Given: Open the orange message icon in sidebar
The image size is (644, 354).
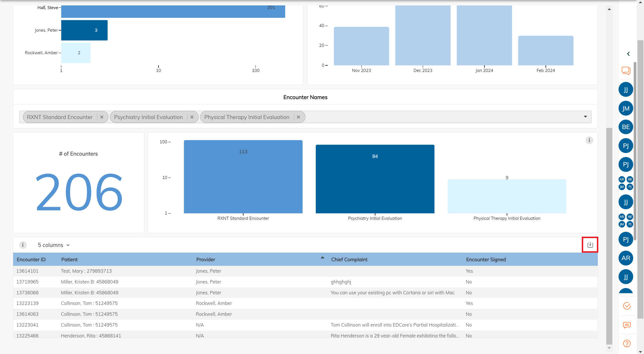Looking at the screenshot, I should pyautogui.click(x=627, y=325).
